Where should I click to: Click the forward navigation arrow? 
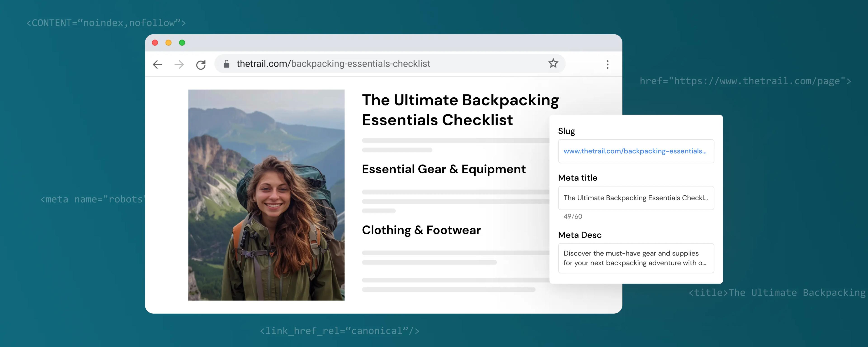click(x=179, y=64)
